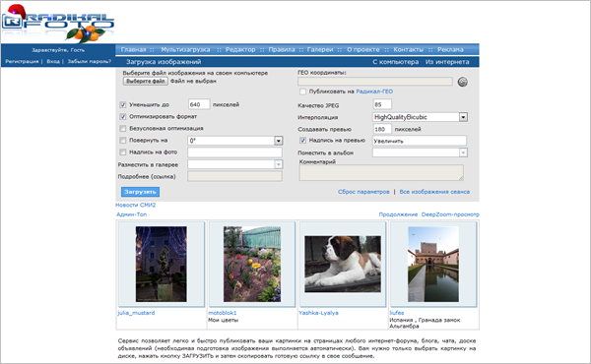Click greeting text 'Здравствуйте, Гость'
This screenshot has width=591, height=364.
tap(58, 50)
